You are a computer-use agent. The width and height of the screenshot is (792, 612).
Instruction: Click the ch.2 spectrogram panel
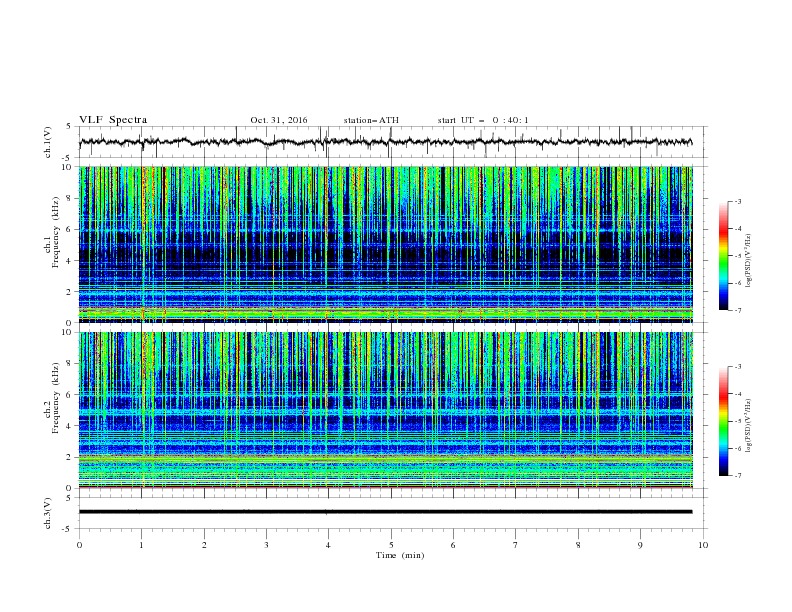coord(386,410)
